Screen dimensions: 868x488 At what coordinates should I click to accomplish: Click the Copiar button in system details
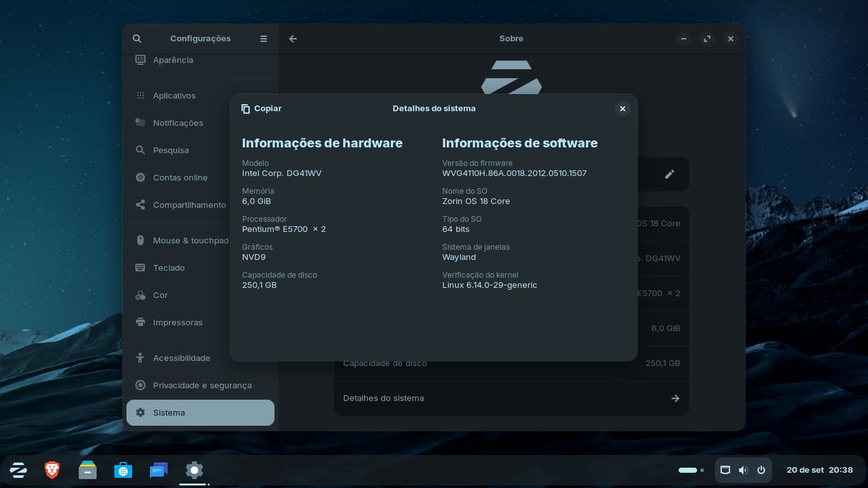(x=261, y=109)
